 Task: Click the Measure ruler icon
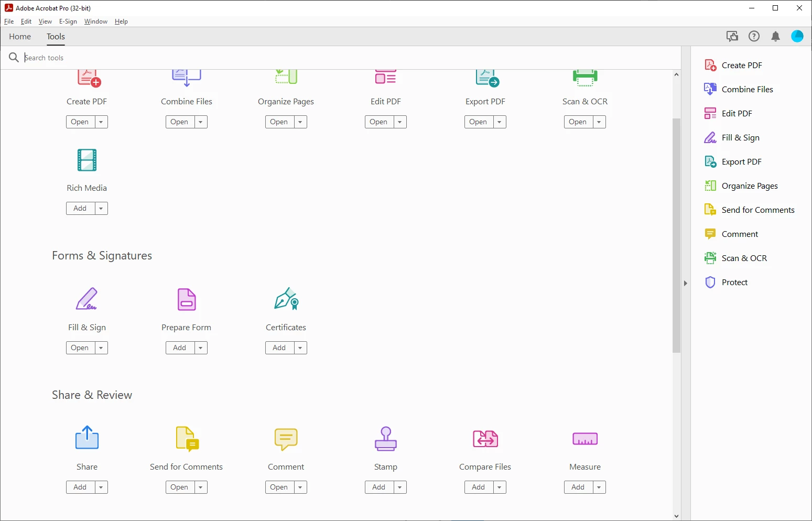[x=585, y=439]
